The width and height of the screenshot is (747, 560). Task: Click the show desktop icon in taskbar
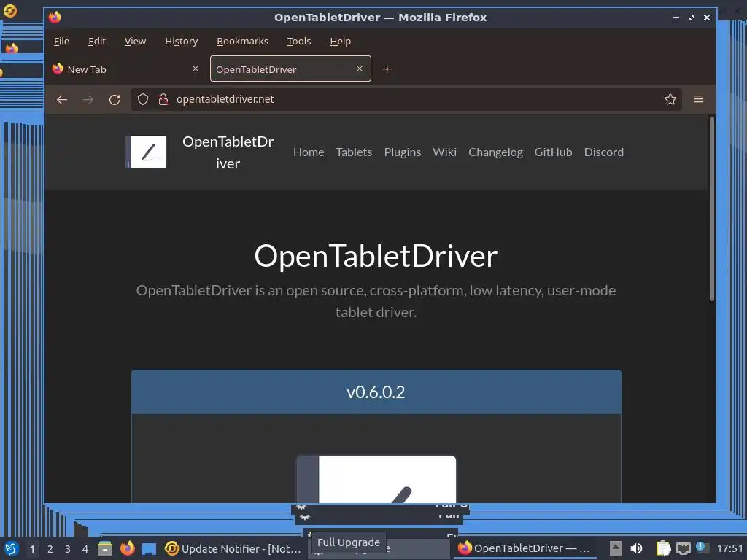(x=149, y=548)
